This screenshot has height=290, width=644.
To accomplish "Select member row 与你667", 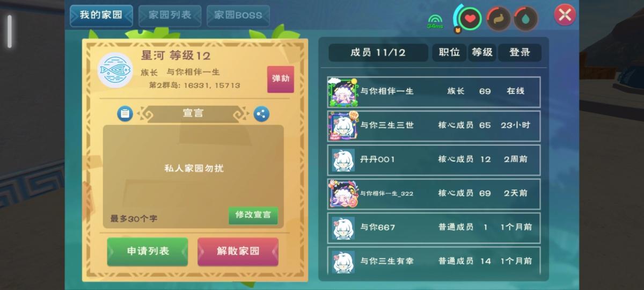I will [434, 228].
